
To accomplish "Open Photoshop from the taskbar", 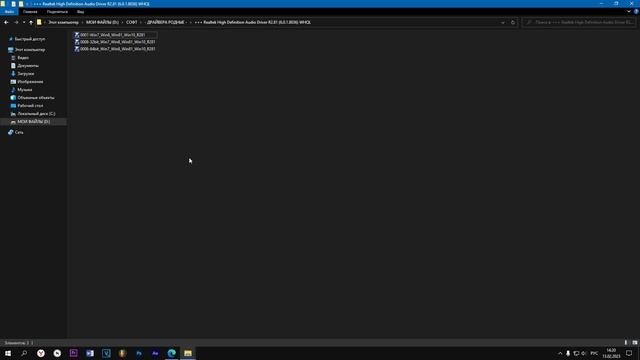I will [139, 353].
